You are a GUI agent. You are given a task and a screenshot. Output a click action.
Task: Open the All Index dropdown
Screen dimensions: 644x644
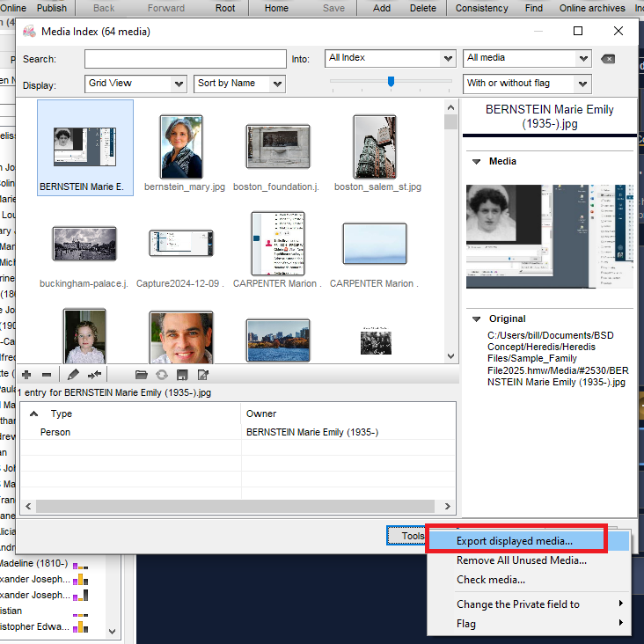point(389,59)
